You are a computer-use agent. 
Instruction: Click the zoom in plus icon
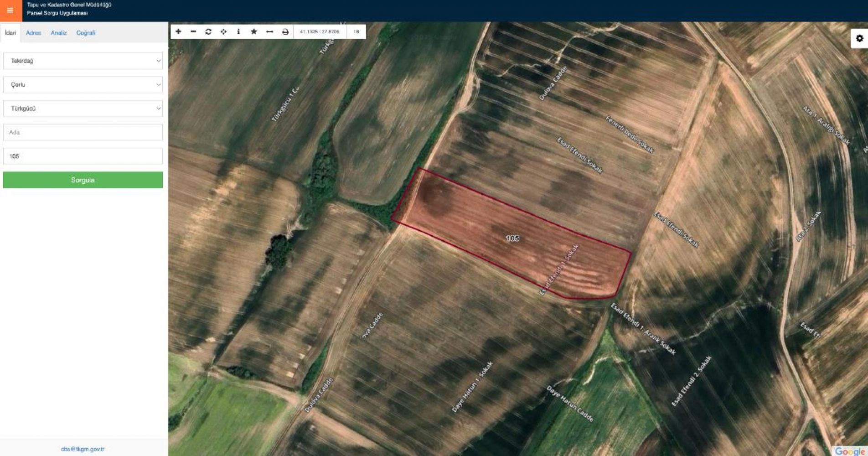pos(178,31)
